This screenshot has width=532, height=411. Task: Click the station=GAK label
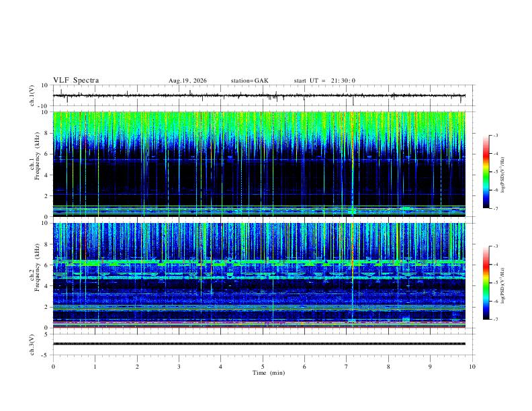pyautogui.click(x=250, y=81)
